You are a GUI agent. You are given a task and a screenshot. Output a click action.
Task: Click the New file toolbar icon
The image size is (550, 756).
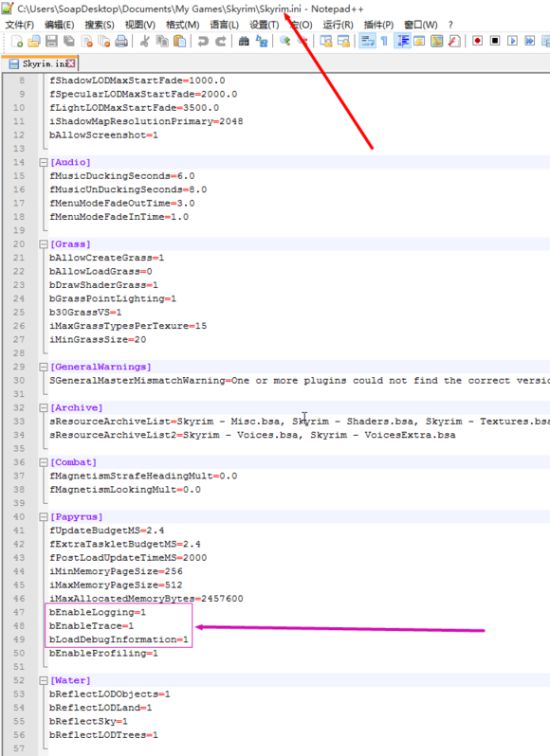(x=17, y=41)
